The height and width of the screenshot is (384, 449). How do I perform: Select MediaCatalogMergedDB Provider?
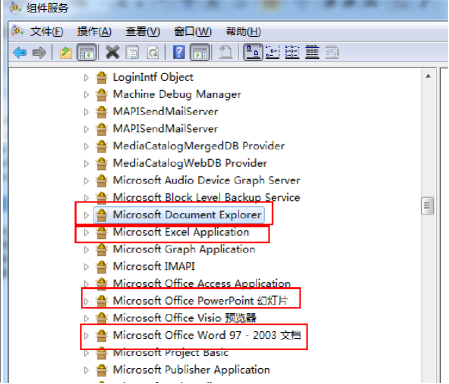click(x=199, y=146)
